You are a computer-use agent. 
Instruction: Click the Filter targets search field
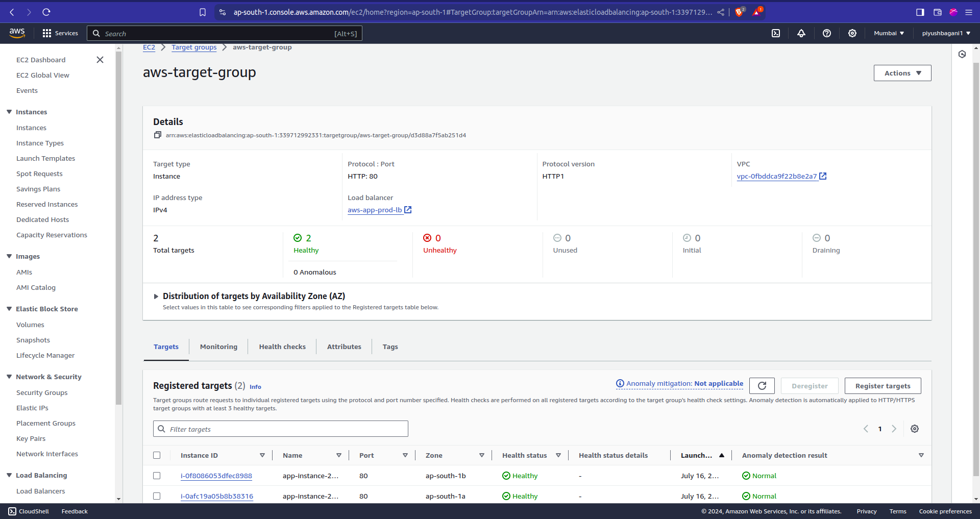click(x=281, y=429)
